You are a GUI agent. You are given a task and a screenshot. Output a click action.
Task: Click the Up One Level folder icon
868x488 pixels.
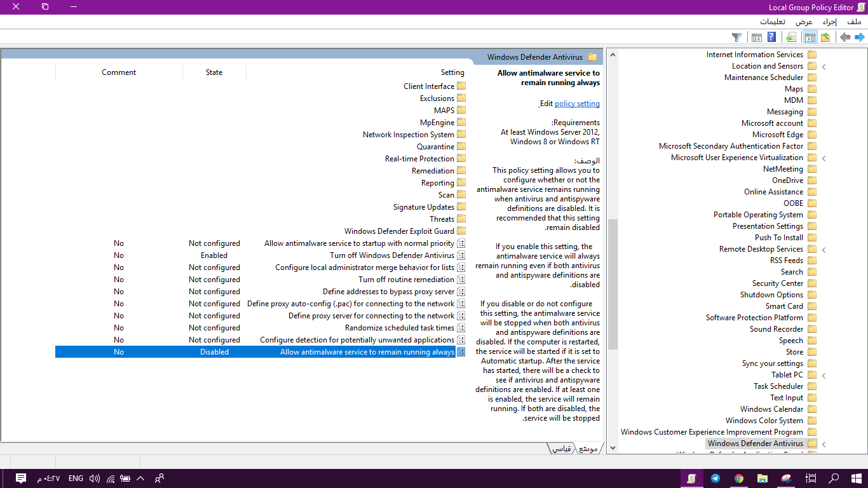(825, 37)
